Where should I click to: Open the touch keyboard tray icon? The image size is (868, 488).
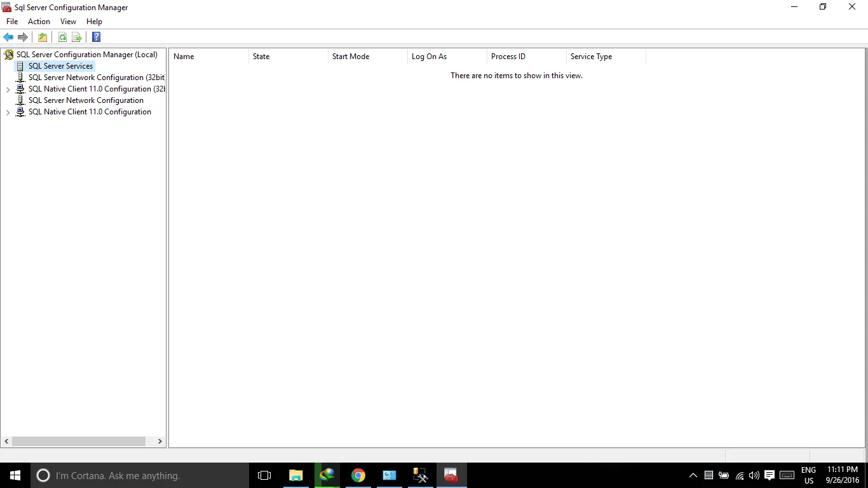787,475
